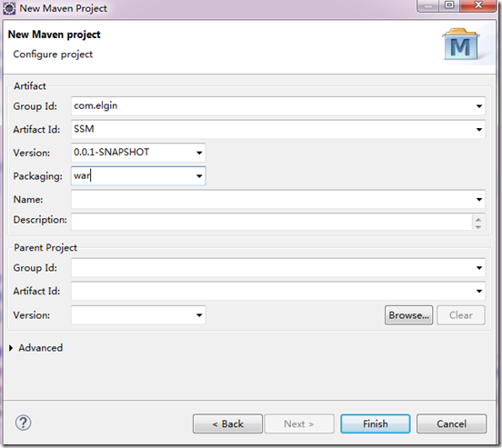The height and width of the screenshot is (448, 502).
Task: Click in the Description text field
Action: pos(272,222)
